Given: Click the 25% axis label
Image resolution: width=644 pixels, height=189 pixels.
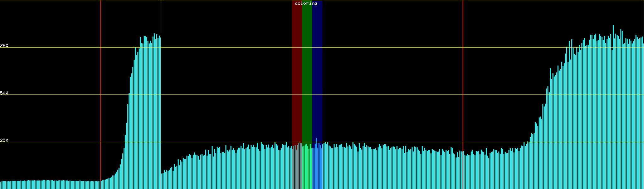Looking at the screenshot, I should click(4, 140).
